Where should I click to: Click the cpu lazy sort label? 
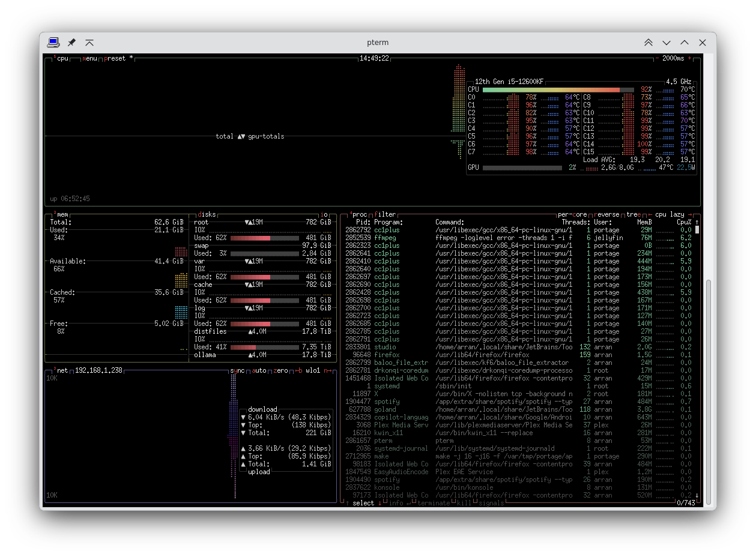click(670, 214)
